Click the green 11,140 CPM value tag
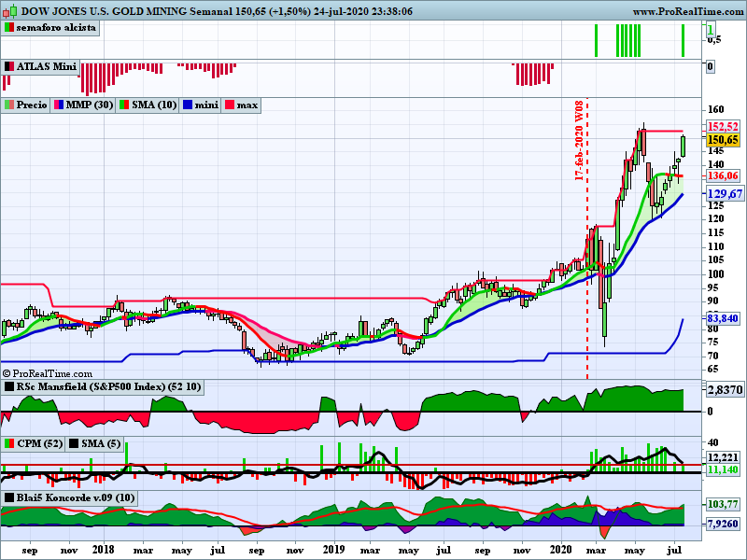This screenshot has height=560, width=747. click(722, 470)
